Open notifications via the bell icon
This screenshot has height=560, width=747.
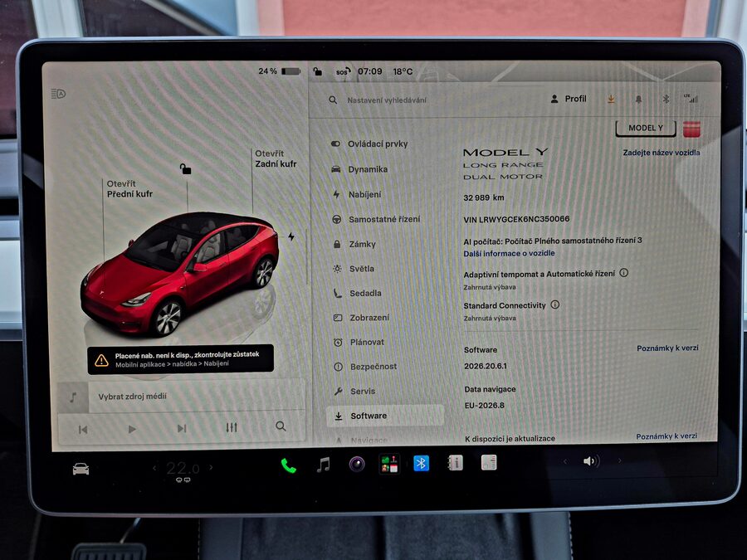click(x=638, y=99)
